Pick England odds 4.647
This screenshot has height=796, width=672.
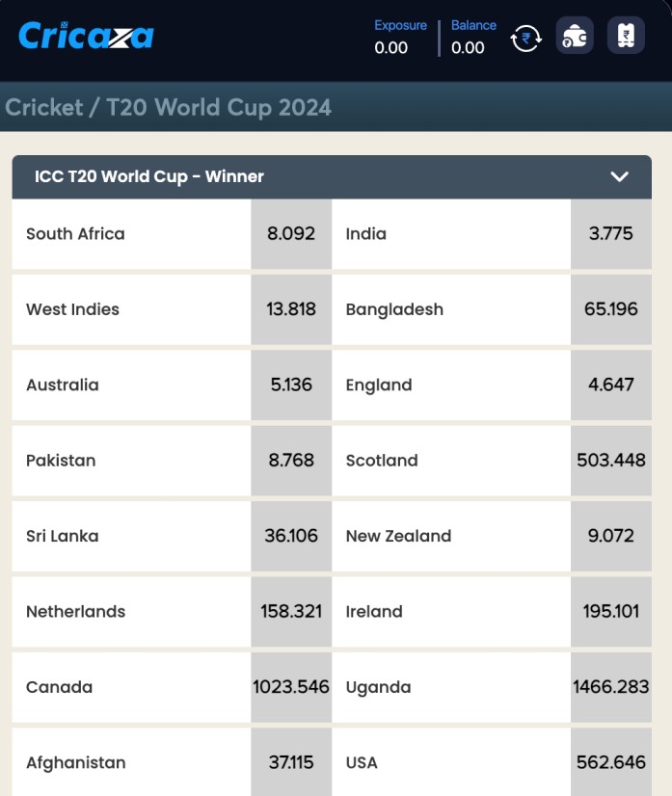pyautogui.click(x=611, y=385)
